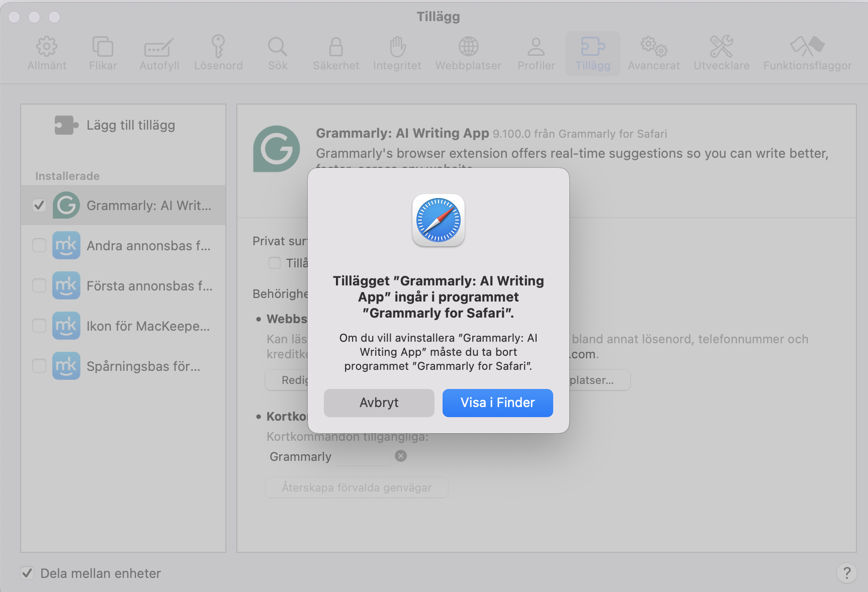Click the Safari compass icon in dialog
The image size is (868, 592).
(x=439, y=220)
